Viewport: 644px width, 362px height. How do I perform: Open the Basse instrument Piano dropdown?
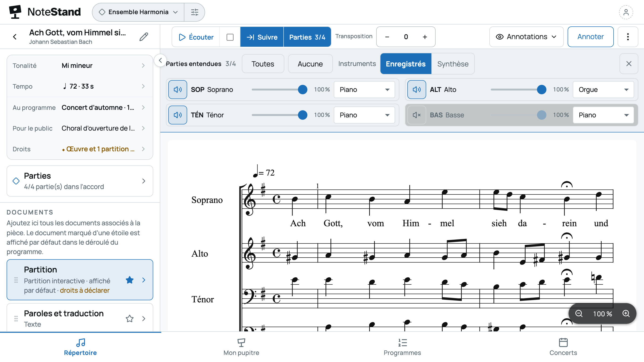coord(603,115)
